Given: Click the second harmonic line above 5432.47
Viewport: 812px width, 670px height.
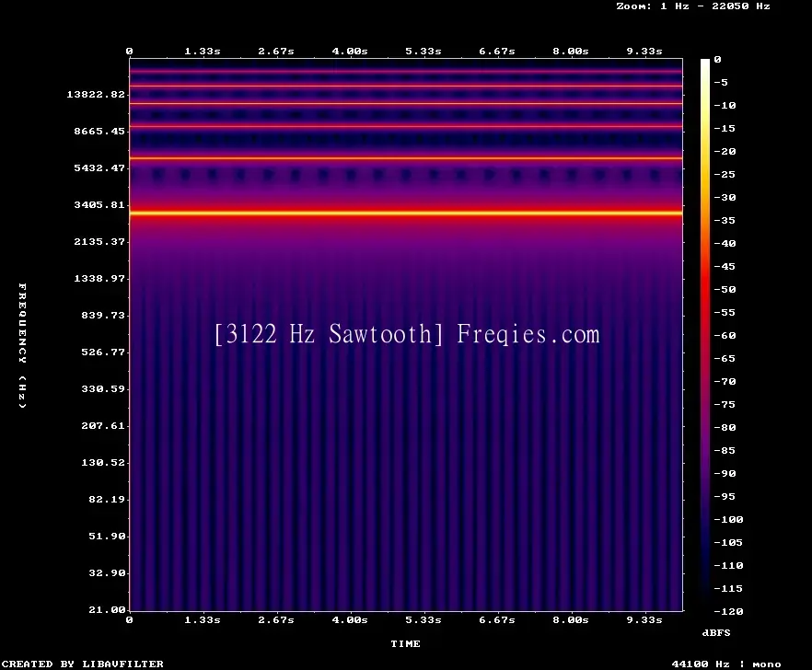Looking at the screenshot, I should coord(406,158).
